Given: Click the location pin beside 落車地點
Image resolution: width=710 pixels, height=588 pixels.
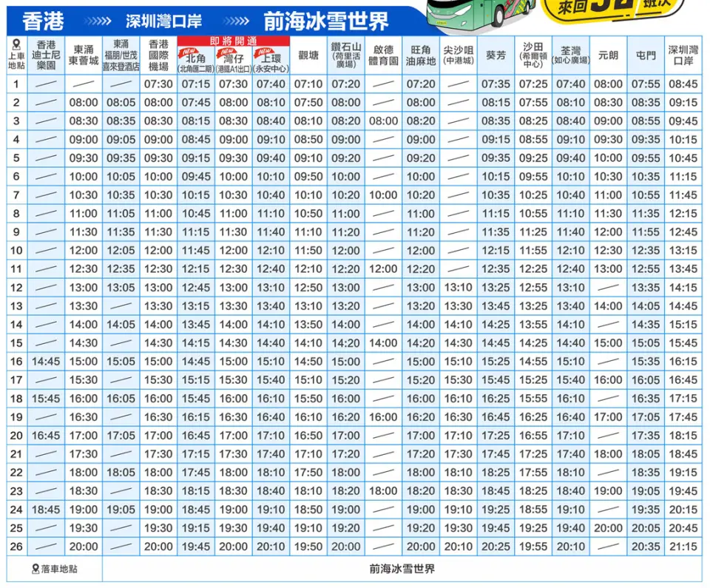Looking at the screenshot, I should point(35,569).
